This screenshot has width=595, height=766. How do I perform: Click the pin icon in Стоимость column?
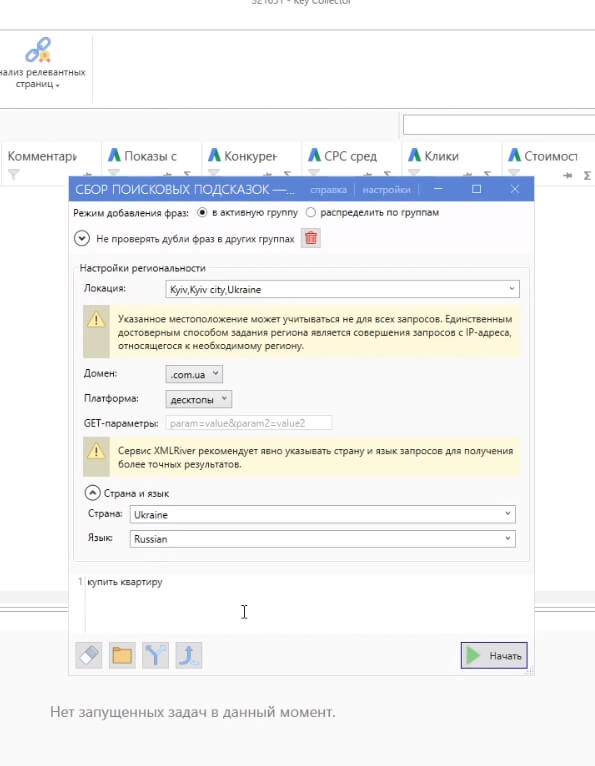568,175
